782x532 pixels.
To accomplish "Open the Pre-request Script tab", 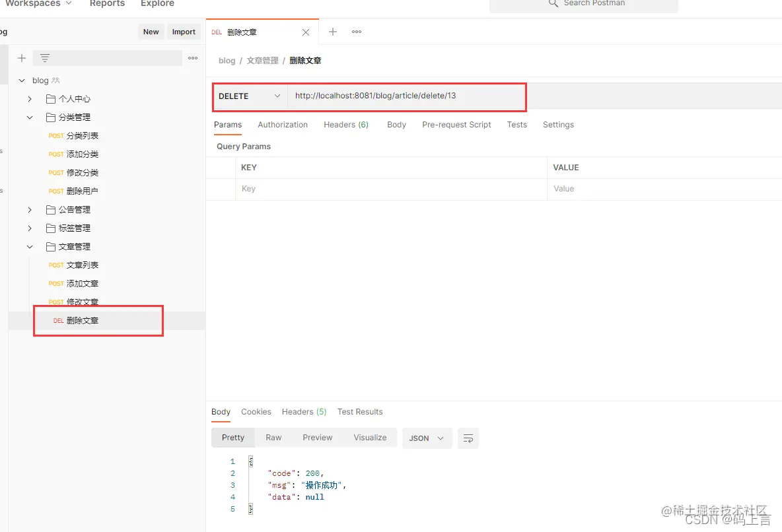I will point(456,125).
